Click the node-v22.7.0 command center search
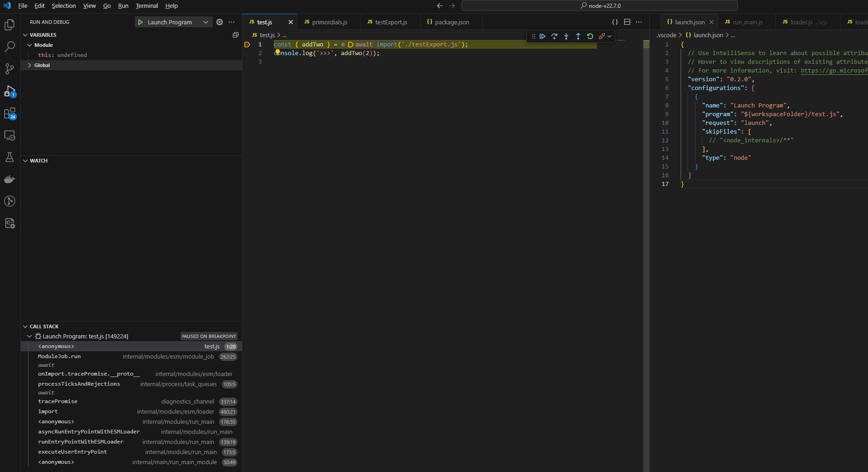Screen dimensions: 868x472 coord(600,6)
